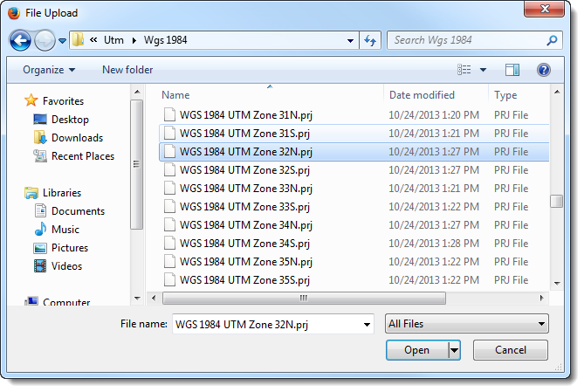Click the search magnifier icon
The height and width of the screenshot is (392, 584).
click(x=552, y=40)
